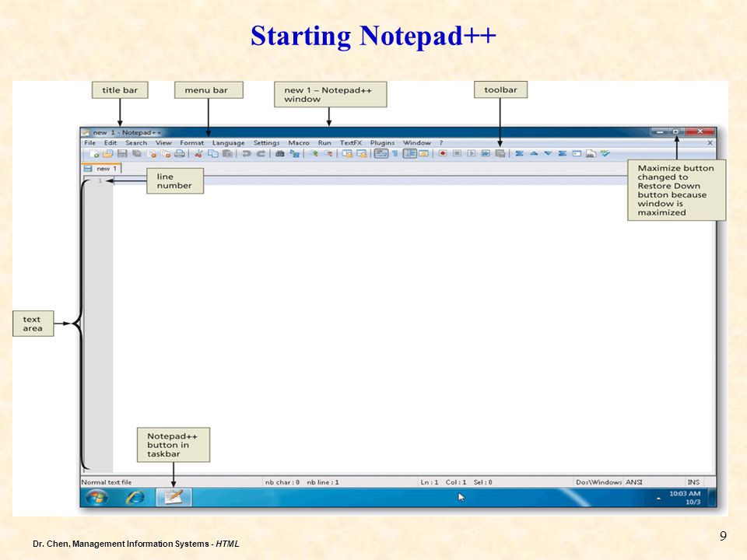Click inside the empty text editing area
The image size is (747, 560).
click(413, 328)
